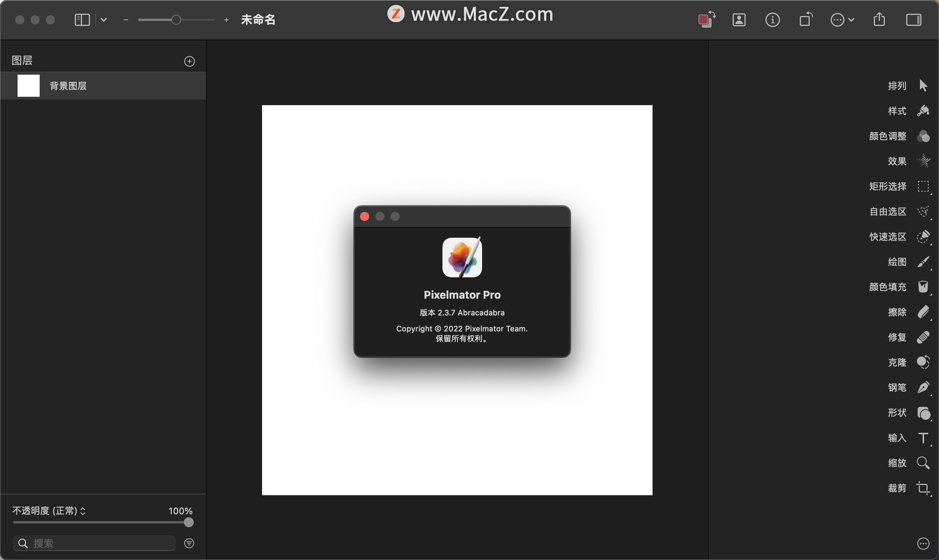Select the 擦除 eraser tool
This screenshot has height=560, width=939.
click(x=923, y=312)
